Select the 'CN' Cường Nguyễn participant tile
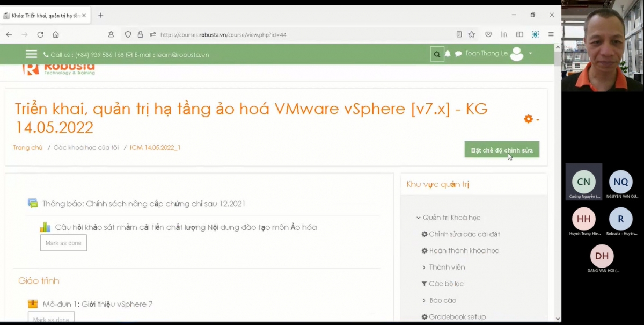This screenshot has height=325, width=644. tap(584, 182)
